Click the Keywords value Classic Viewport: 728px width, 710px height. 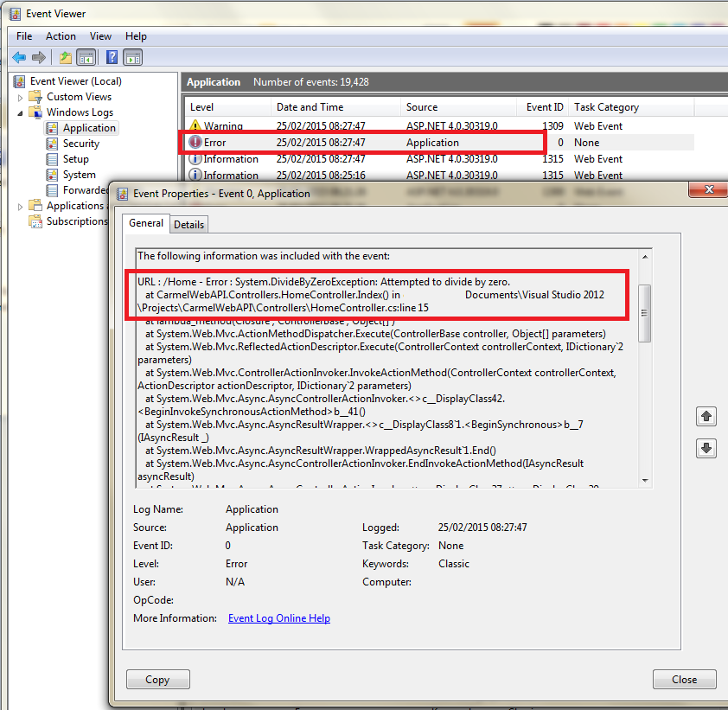(x=454, y=564)
